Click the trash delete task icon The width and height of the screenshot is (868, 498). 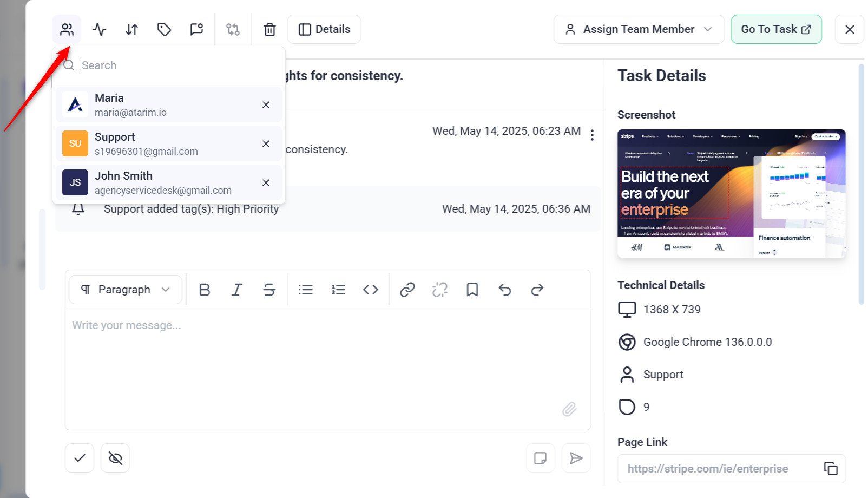tap(269, 29)
